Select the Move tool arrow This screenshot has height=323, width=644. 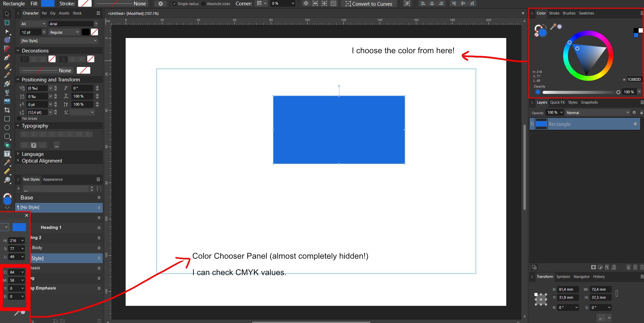coord(7,14)
